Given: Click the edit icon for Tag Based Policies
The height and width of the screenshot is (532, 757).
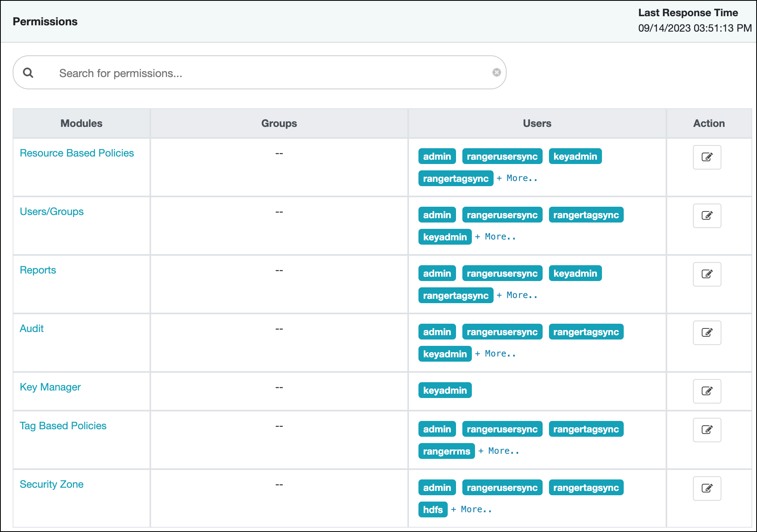Looking at the screenshot, I should coord(707,430).
